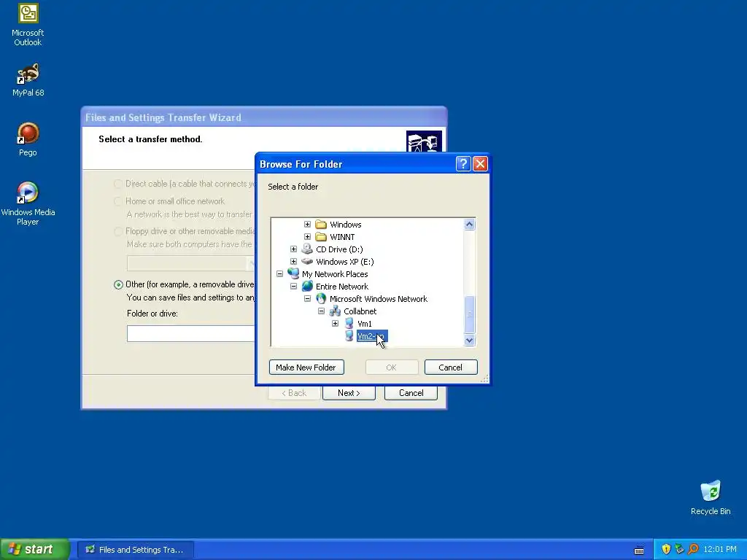The image size is (747, 560).
Task: Select the "WINNT" folder label
Action: coord(342,237)
